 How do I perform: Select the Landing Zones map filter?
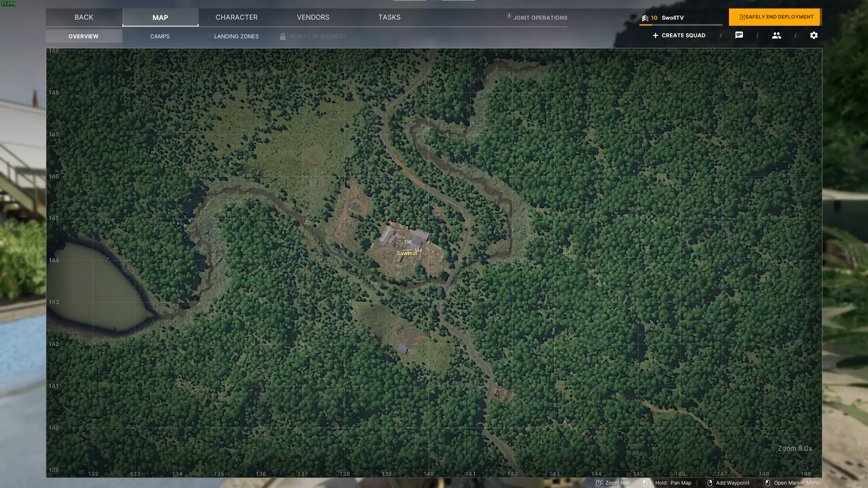236,36
